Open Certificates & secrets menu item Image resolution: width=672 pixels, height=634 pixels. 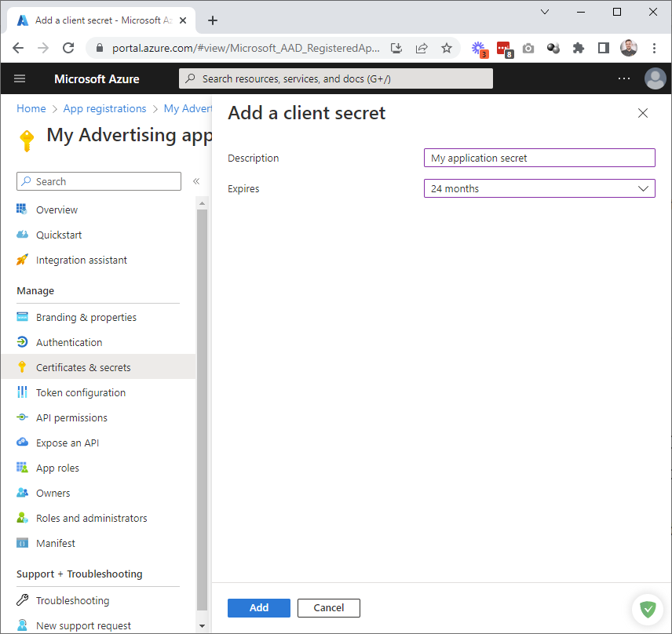[83, 367]
